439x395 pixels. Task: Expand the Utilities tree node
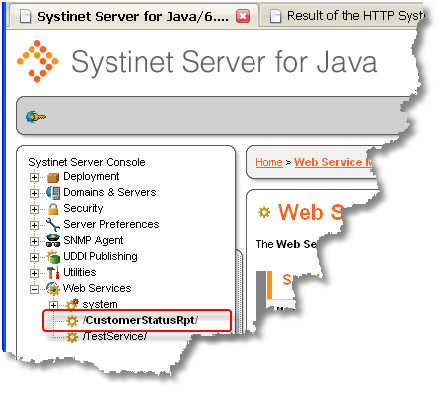34,273
